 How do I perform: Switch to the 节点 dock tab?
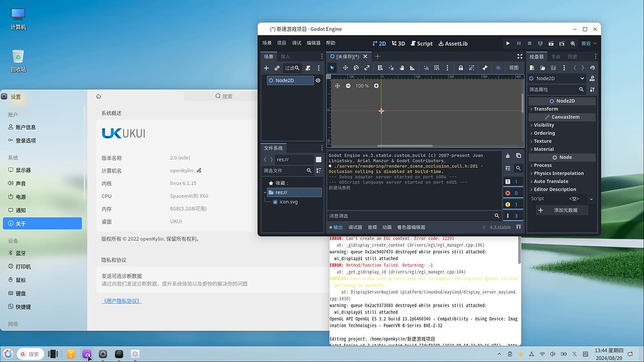click(556, 57)
